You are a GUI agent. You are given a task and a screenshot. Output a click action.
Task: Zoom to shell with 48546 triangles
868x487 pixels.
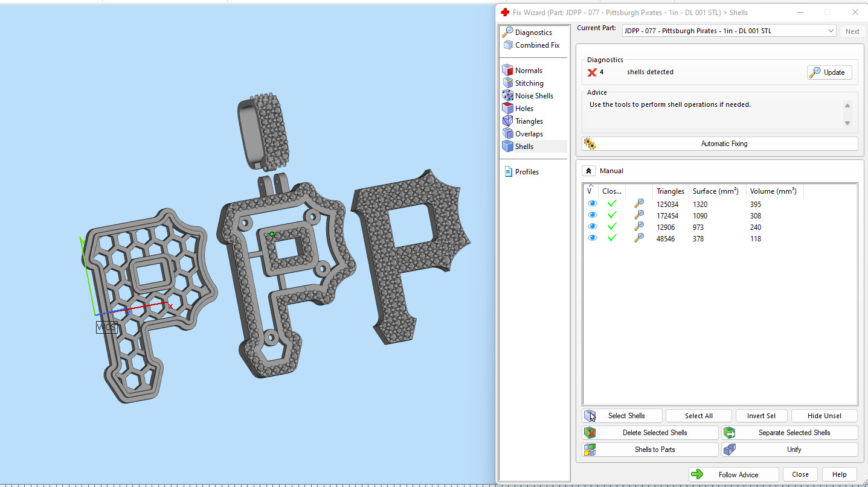point(638,238)
